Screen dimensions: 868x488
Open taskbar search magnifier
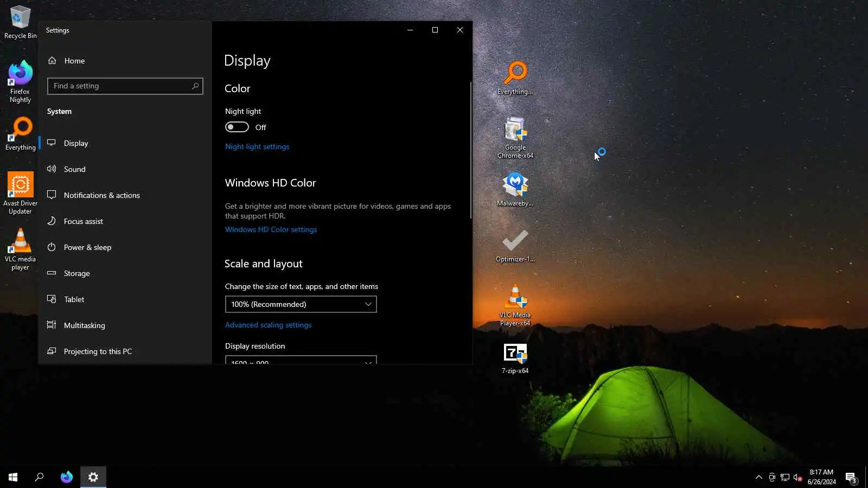39,477
